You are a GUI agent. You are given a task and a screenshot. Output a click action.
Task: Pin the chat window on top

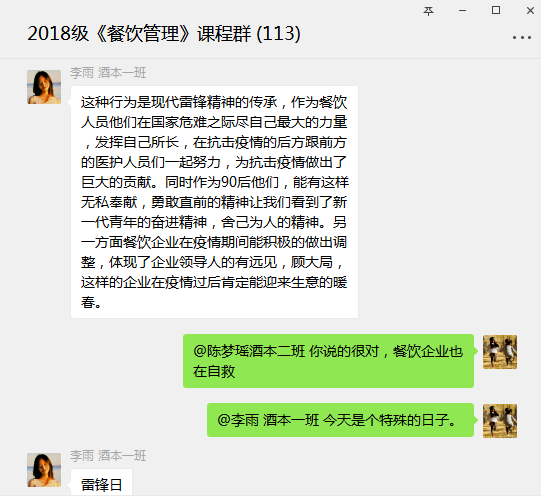pos(428,11)
